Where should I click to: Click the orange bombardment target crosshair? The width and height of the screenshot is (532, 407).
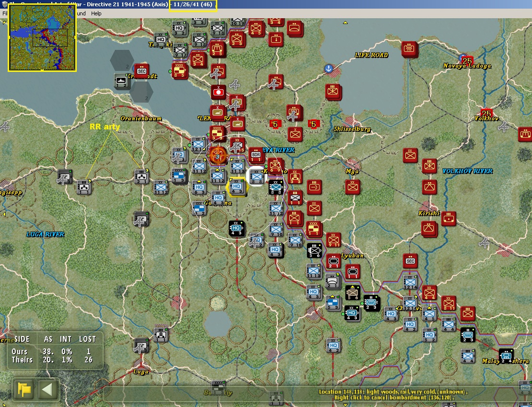pos(217,155)
